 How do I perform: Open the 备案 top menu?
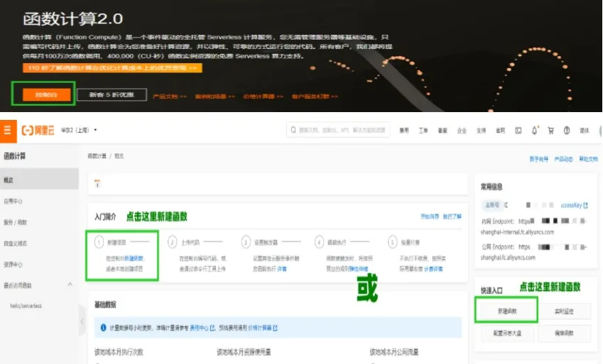point(442,131)
